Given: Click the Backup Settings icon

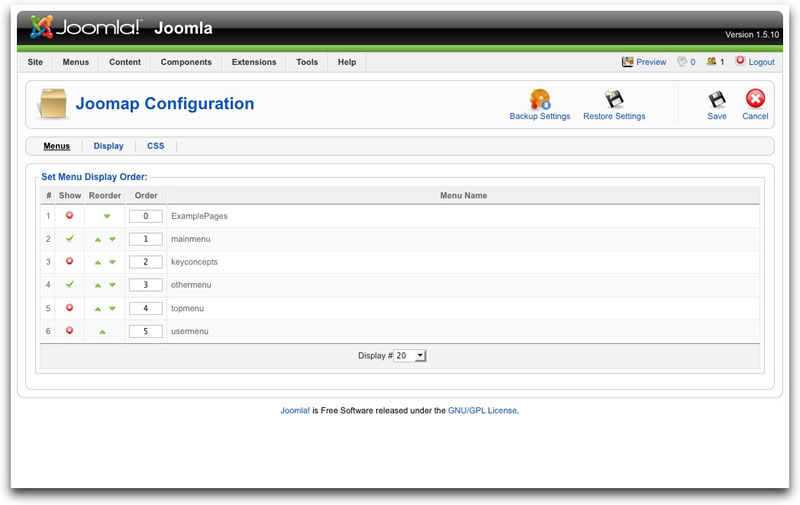Looking at the screenshot, I should click(539, 99).
